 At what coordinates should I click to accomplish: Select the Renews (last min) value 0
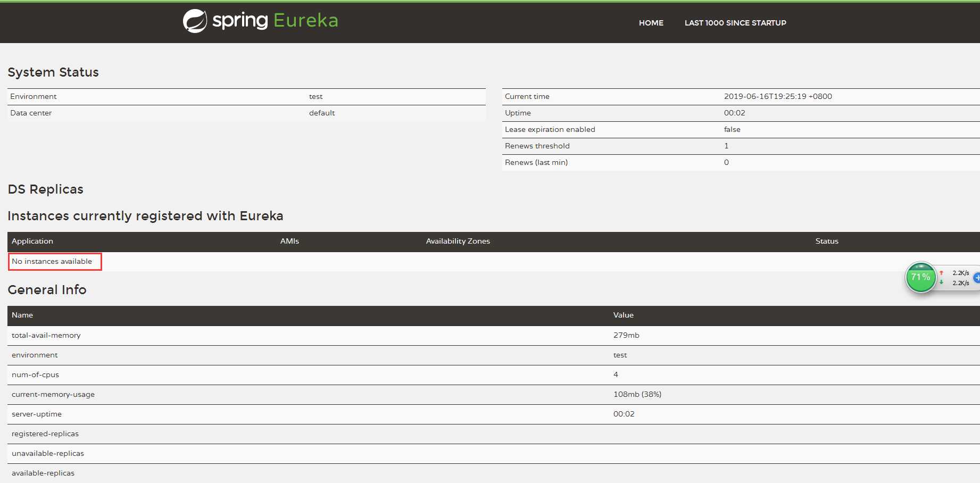pyautogui.click(x=726, y=162)
